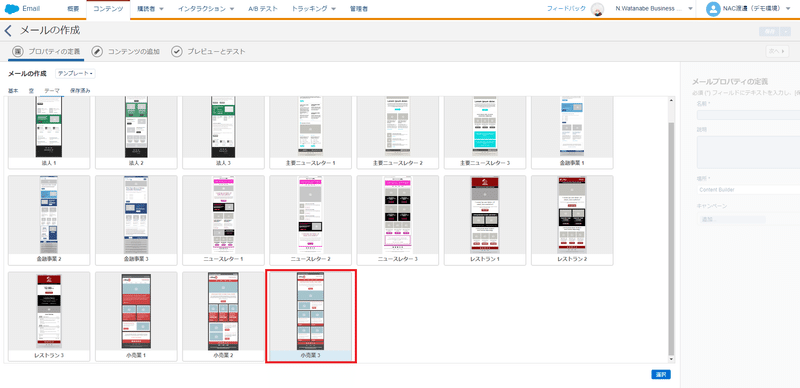Switch to the 保存済み tab
The image size is (800, 388).
point(80,91)
